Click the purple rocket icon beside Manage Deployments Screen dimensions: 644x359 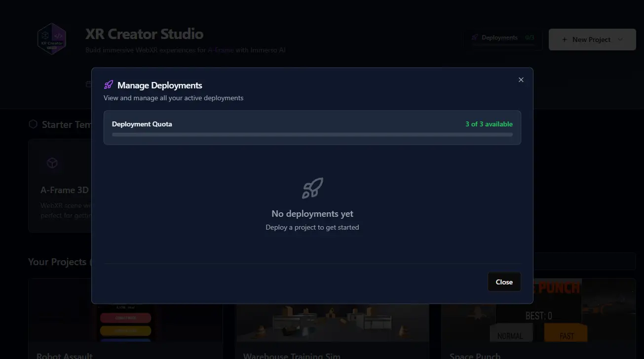(109, 85)
